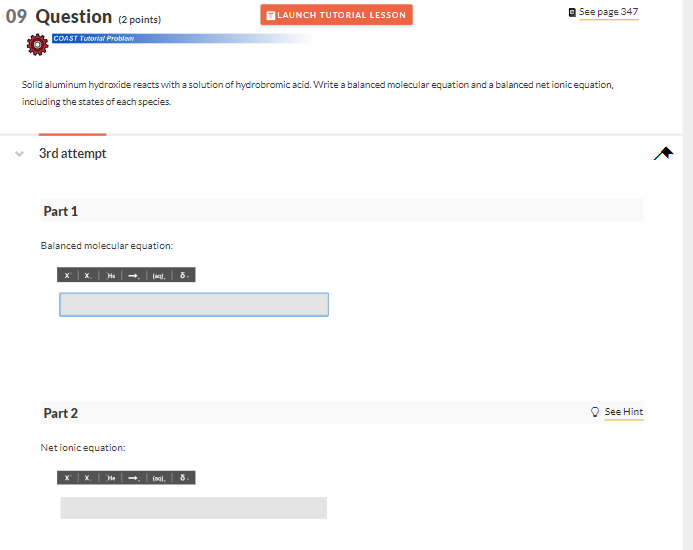Click subscript button in Part 1 toolbar
693x550 pixels.
[x=88, y=275]
